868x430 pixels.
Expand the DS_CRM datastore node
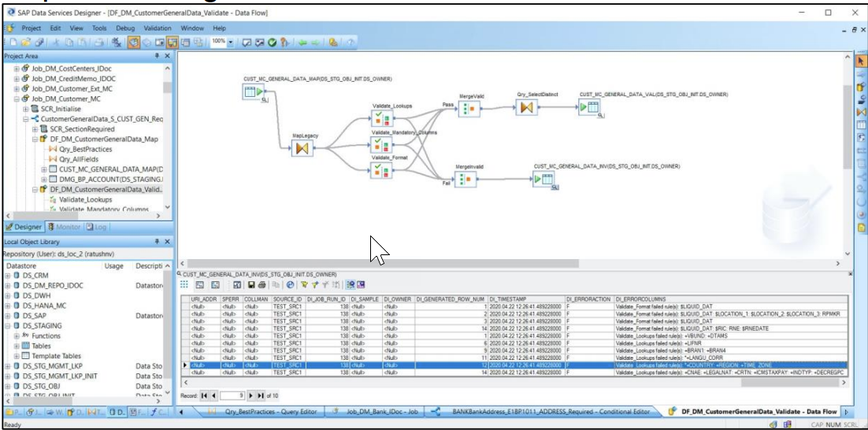pos(8,276)
